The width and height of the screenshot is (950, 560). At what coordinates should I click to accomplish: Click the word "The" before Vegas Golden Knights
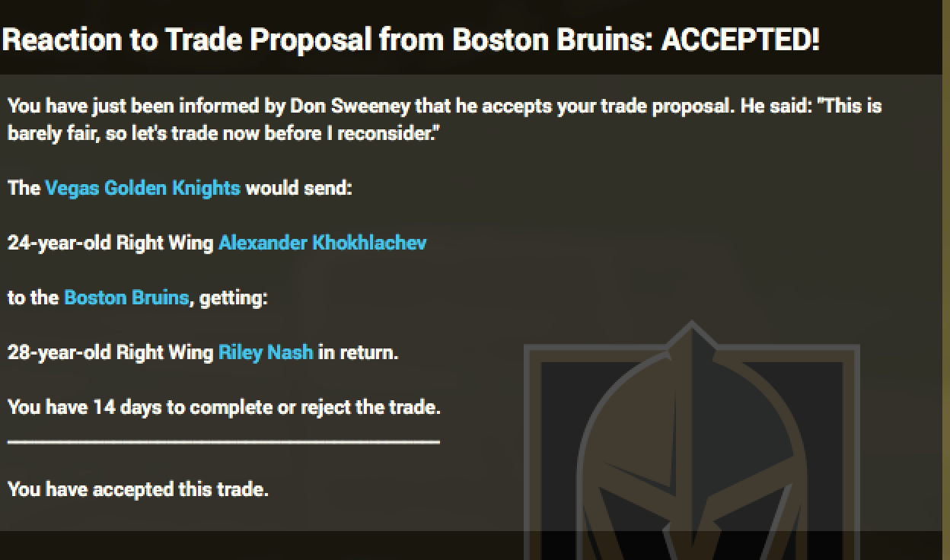[24, 188]
